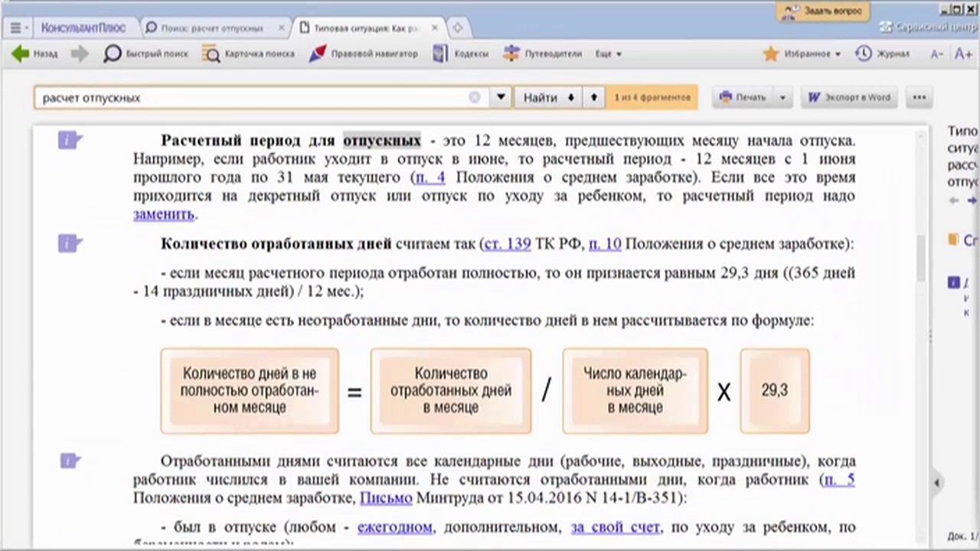Open the 'п. 5' link

coord(839,480)
